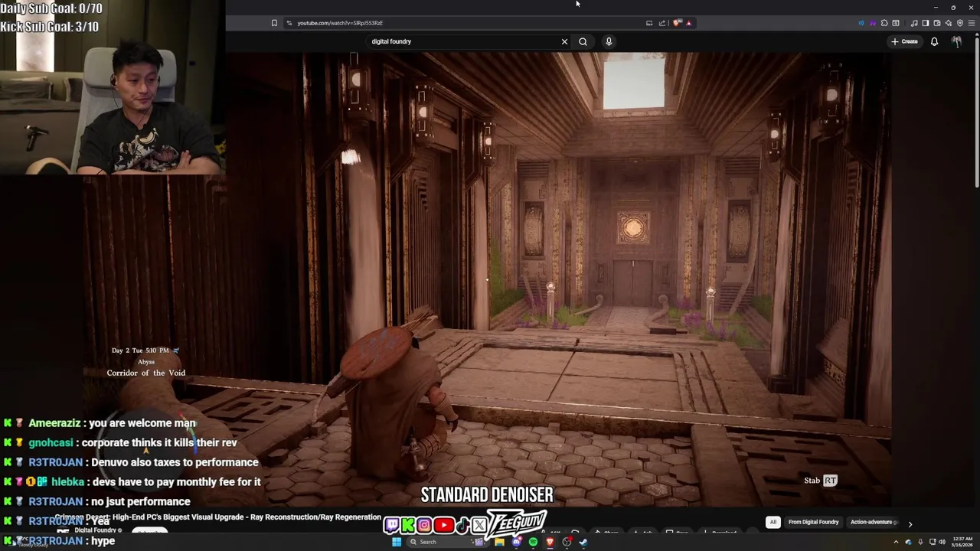Image resolution: width=980 pixels, height=551 pixels.
Task: Open the cast/screen icon in address bar
Action: [649, 23]
